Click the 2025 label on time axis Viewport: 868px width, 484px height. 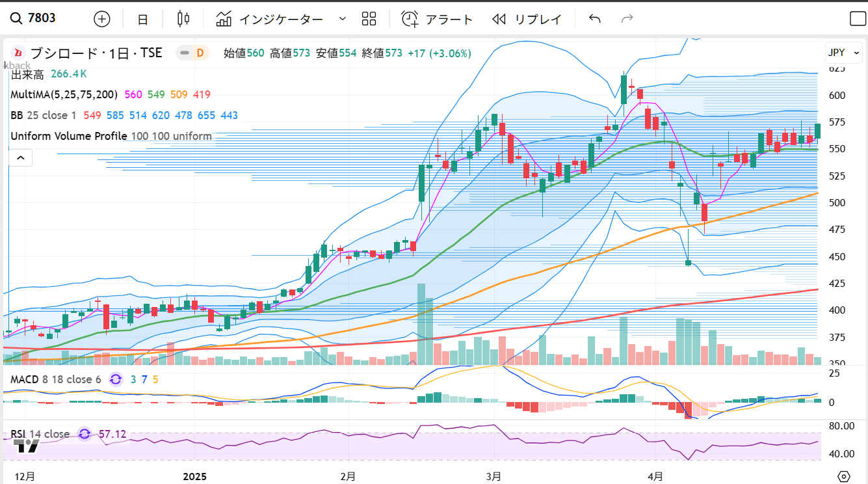(x=194, y=477)
